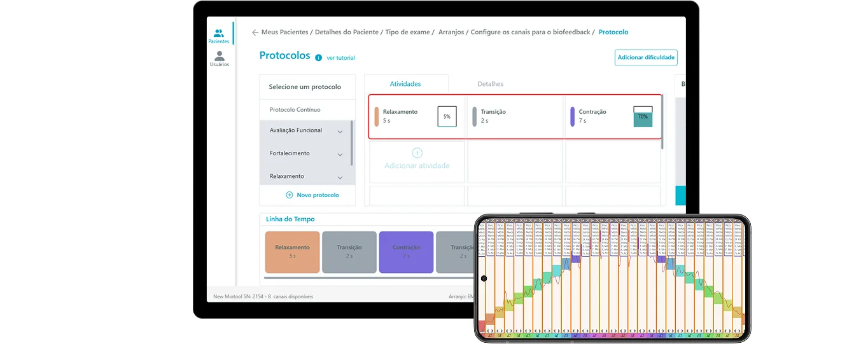The width and height of the screenshot is (868, 346).
Task: Click the Adicionar dificuldade button
Action: (x=646, y=58)
